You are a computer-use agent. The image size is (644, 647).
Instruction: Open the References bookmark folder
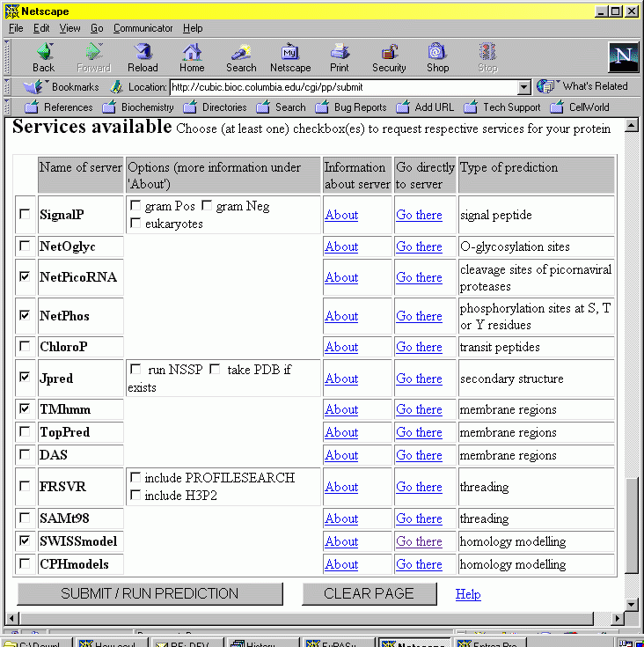point(59,107)
